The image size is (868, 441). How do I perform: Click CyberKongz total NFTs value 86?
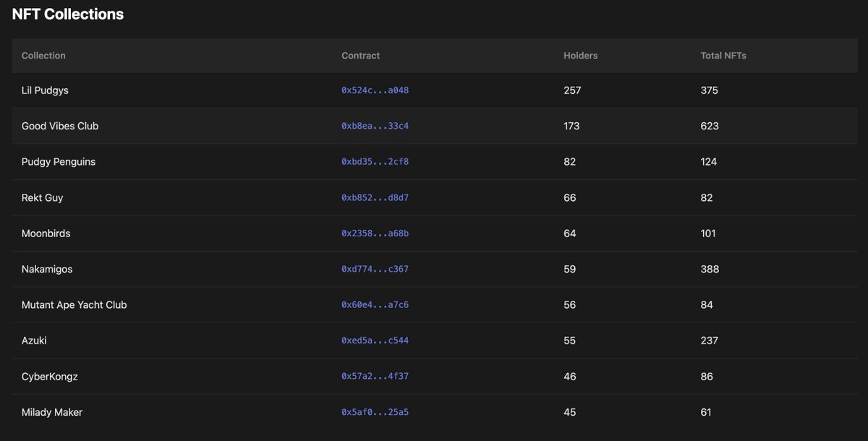[707, 377]
